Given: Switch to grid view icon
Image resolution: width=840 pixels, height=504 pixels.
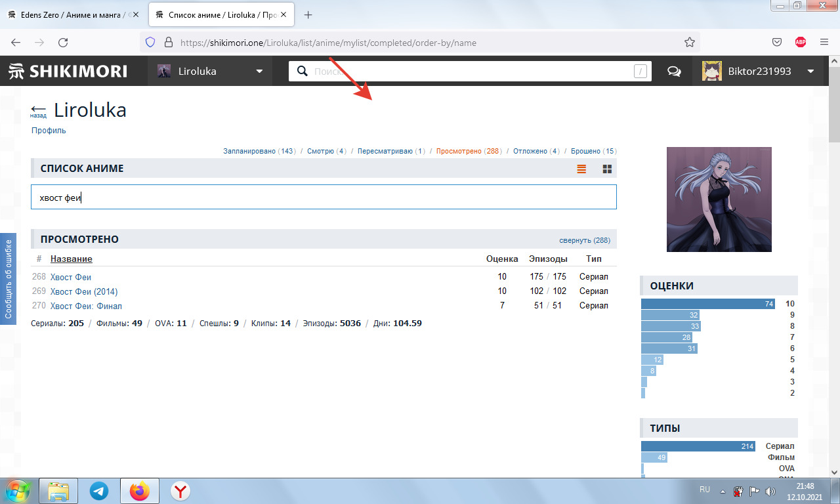Looking at the screenshot, I should [x=607, y=169].
